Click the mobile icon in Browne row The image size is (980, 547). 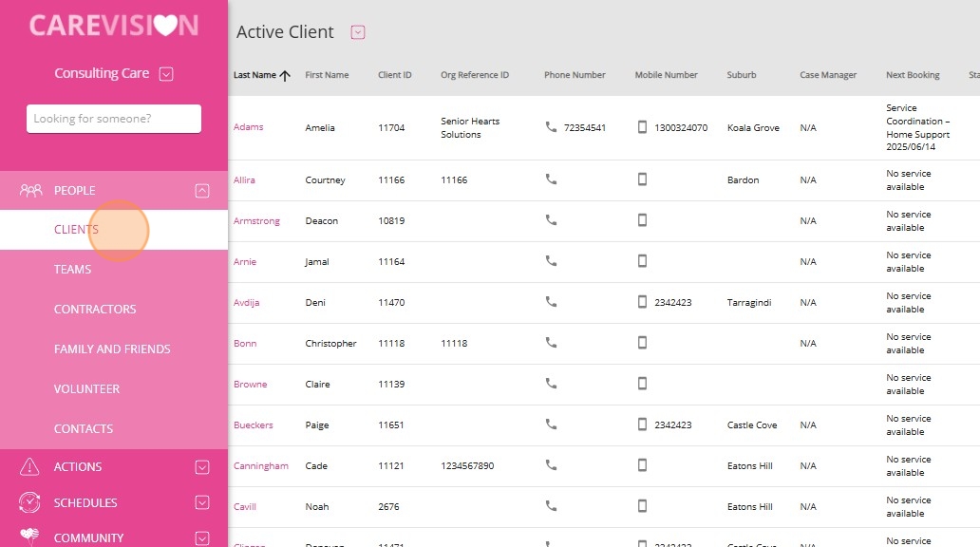pyautogui.click(x=642, y=384)
